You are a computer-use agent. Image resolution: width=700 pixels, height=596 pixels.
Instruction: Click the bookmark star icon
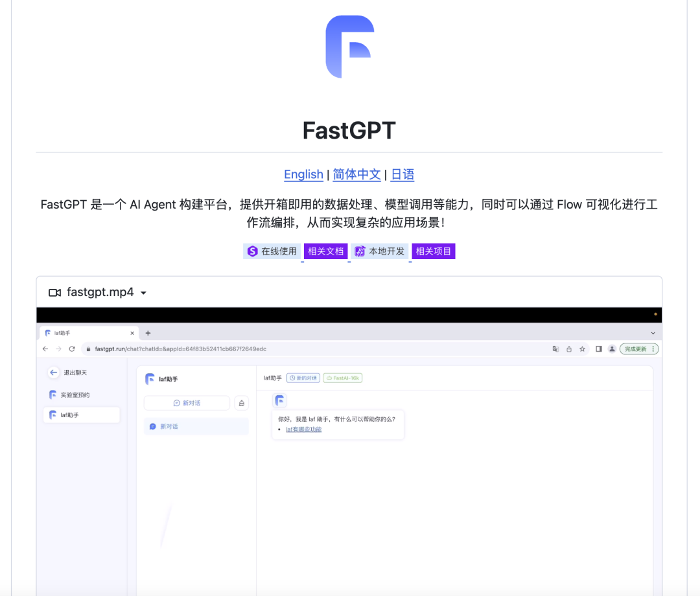pyautogui.click(x=582, y=349)
